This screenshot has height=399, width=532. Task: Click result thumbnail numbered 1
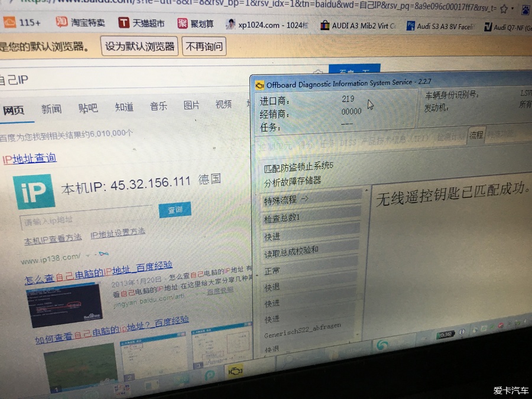tap(80, 368)
